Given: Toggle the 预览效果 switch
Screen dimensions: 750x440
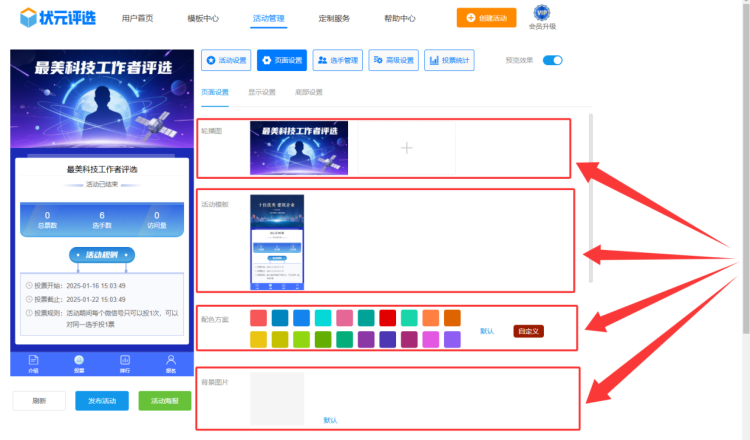Looking at the screenshot, I should click(553, 60).
